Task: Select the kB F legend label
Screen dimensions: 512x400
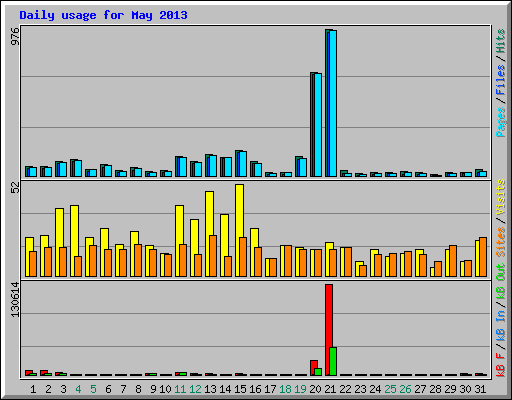Action: coord(500,364)
